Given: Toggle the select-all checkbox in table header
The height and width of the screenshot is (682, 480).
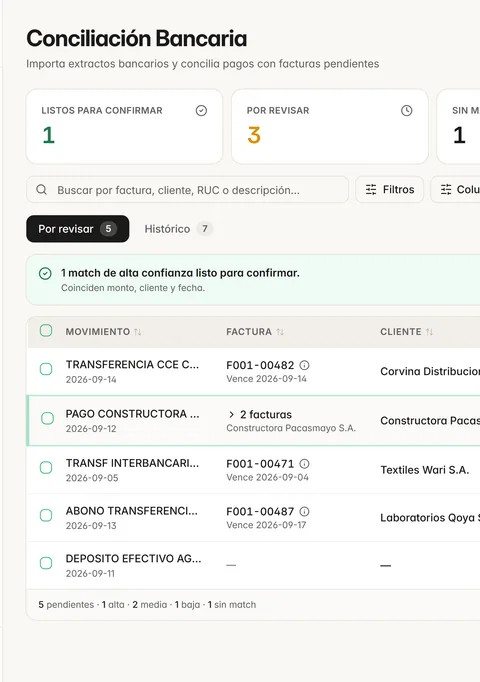Looking at the screenshot, I should (x=46, y=331).
